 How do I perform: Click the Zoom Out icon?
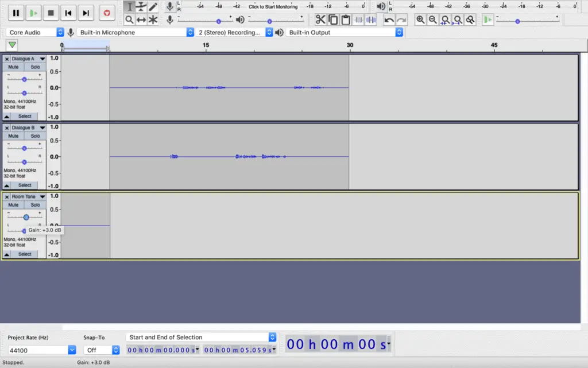[x=433, y=20]
